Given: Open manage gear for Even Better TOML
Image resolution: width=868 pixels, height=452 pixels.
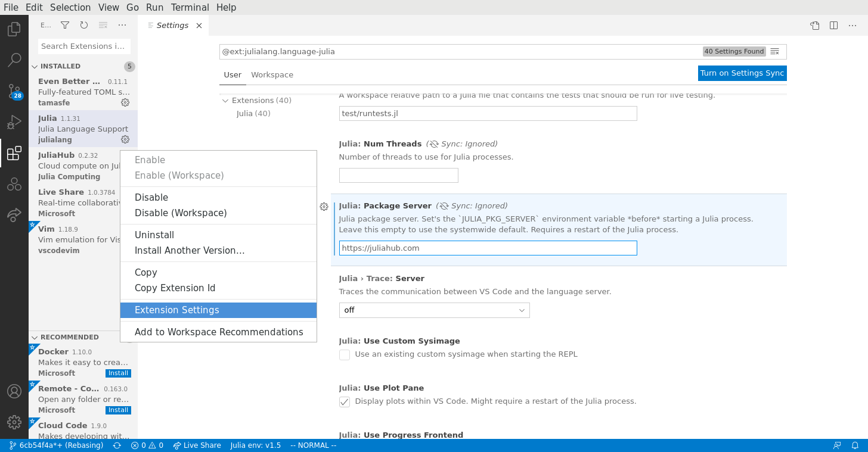Looking at the screenshot, I should (125, 102).
